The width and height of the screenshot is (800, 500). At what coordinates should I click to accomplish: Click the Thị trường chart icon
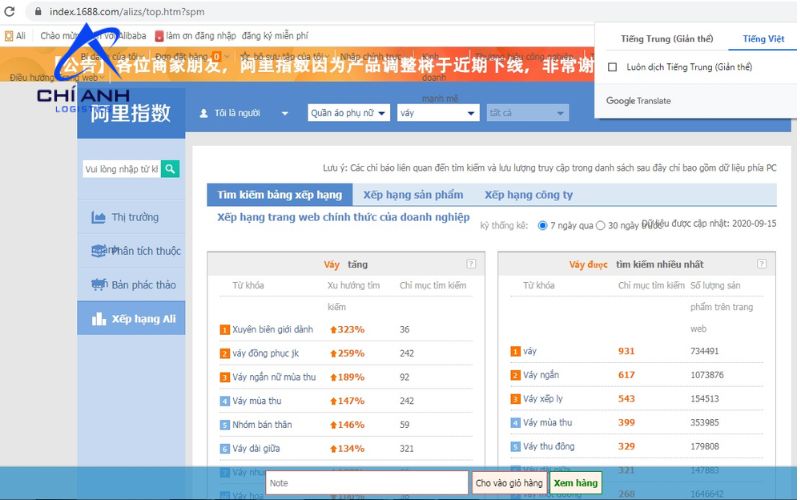click(x=98, y=217)
